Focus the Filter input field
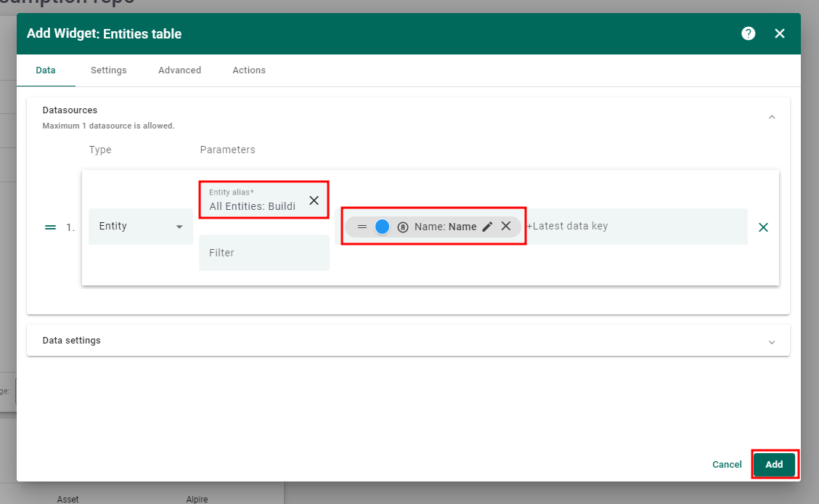Viewport: 819px width, 504px height. tap(264, 253)
